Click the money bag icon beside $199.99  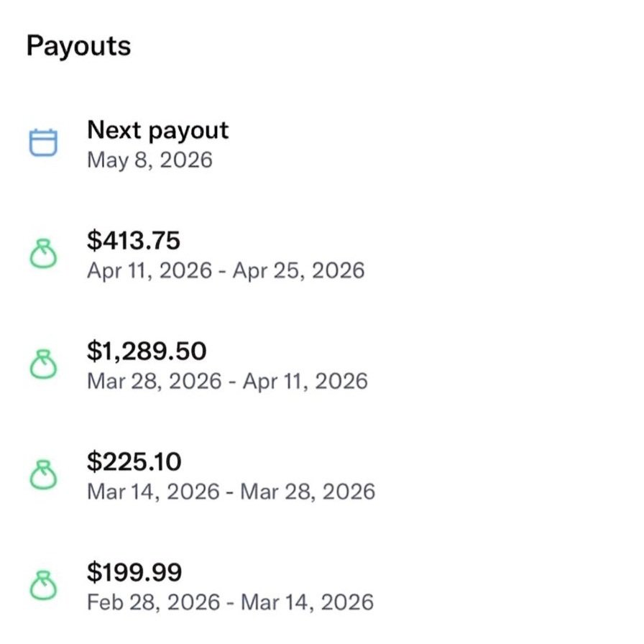pos(43,586)
